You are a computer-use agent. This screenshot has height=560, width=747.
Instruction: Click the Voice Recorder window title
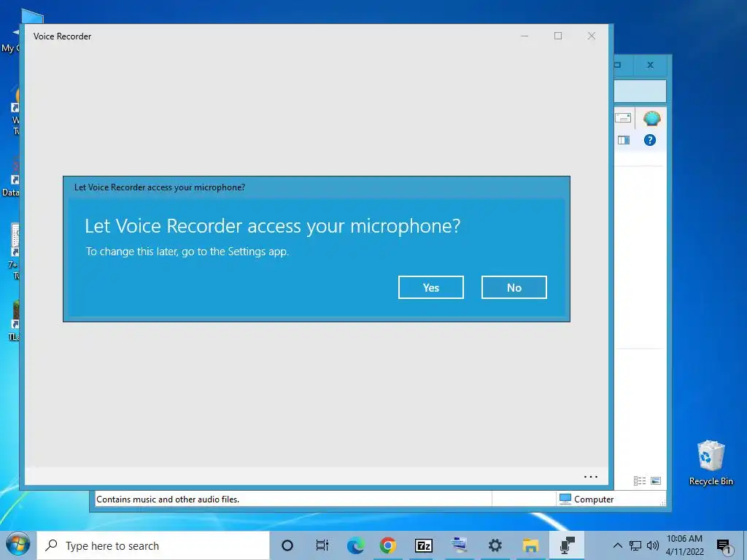(x=63, y=36)
